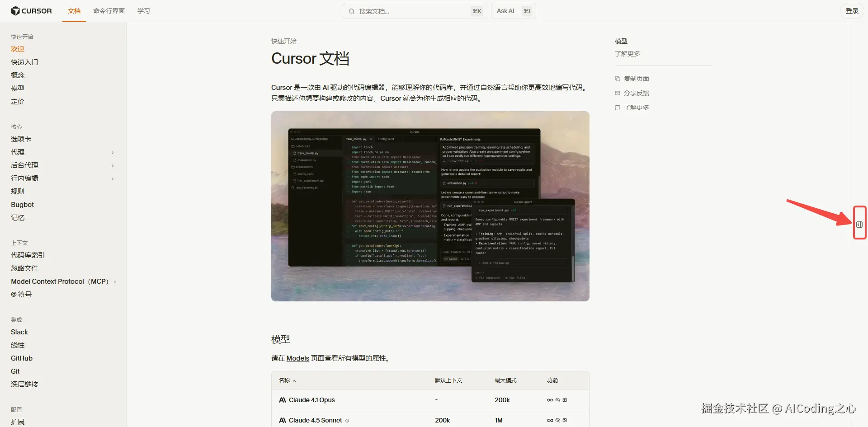Click the infinity icon in Claude 4.1 Opus row
This screenshot has width=868, height=427.
click(x=550, y=400)
